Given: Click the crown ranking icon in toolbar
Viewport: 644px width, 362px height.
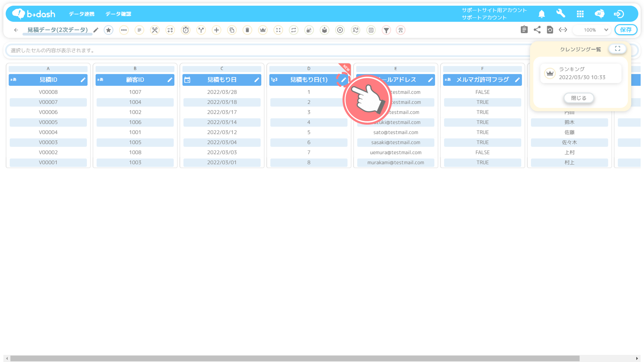Looking at the screenshot, I should [263, 30].
